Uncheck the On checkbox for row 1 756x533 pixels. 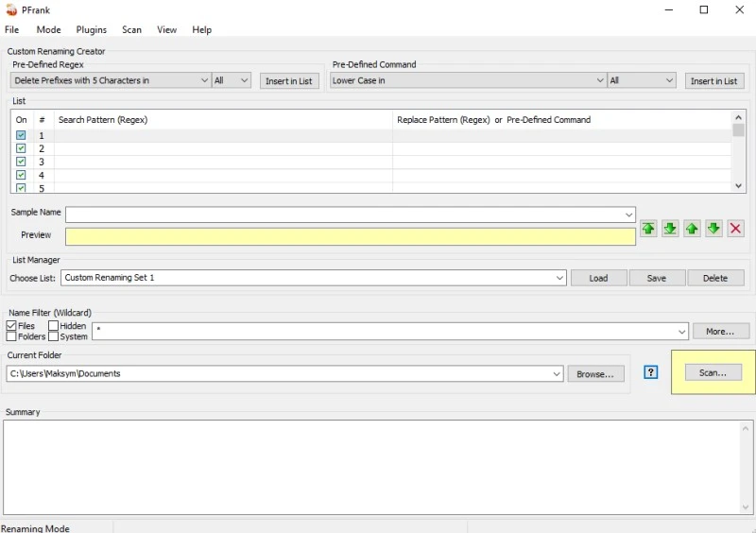click(x=21, y=135)
